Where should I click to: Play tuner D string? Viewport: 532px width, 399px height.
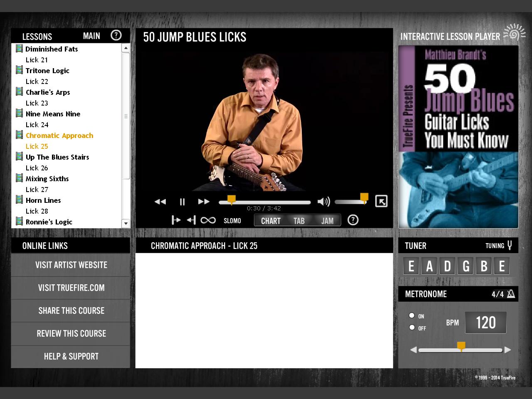(447, 266)
